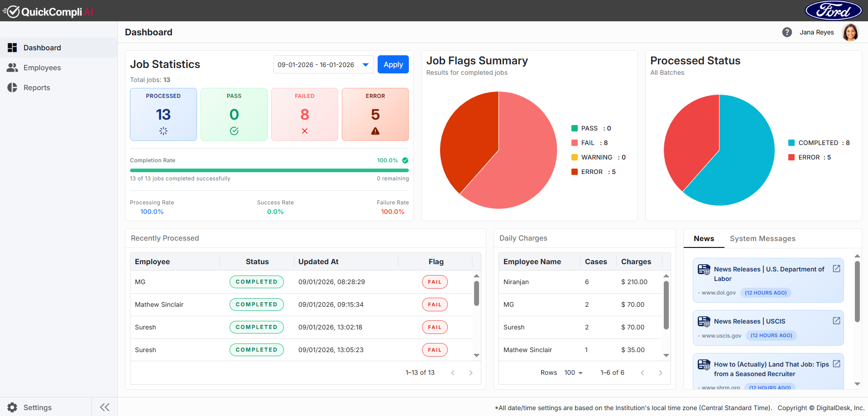Click news icon on USCIS card

704,321
